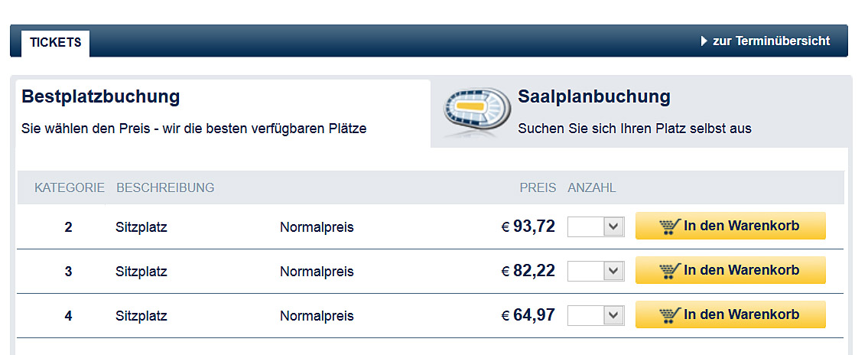The image size is (868, 355).
Task: Click the KATEGORIE column header
Action: [x=70, y=188]
